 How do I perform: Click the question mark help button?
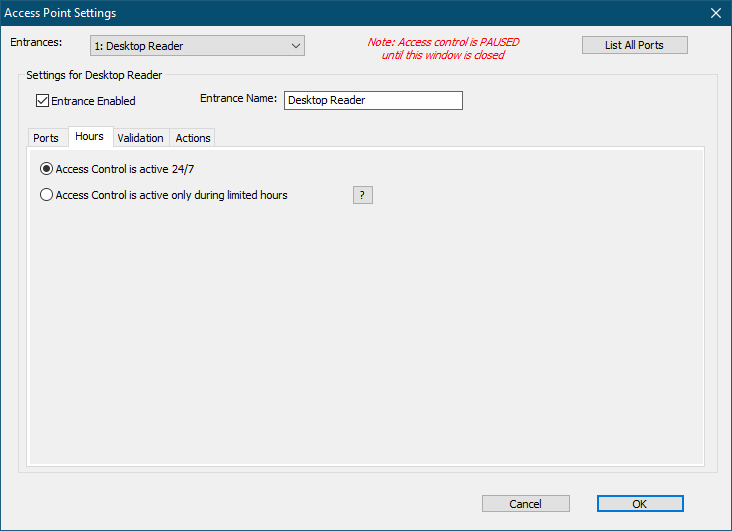click(362, 195)
